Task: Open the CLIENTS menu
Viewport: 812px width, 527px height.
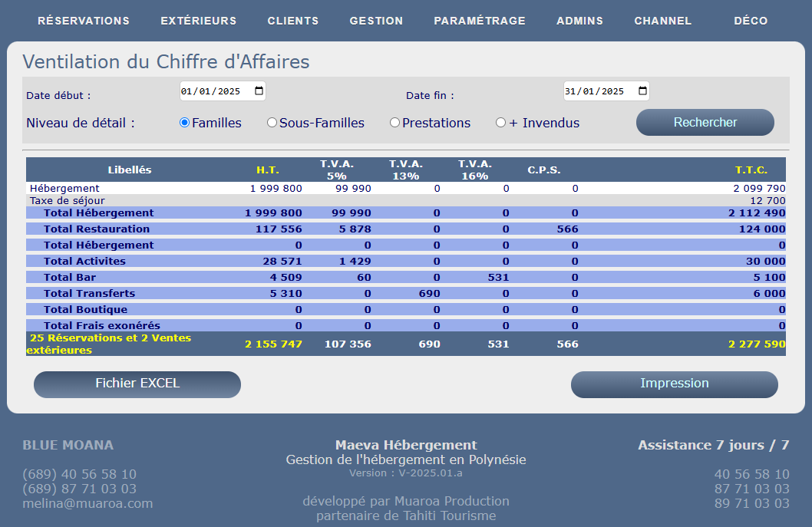Action: [293, 21]
